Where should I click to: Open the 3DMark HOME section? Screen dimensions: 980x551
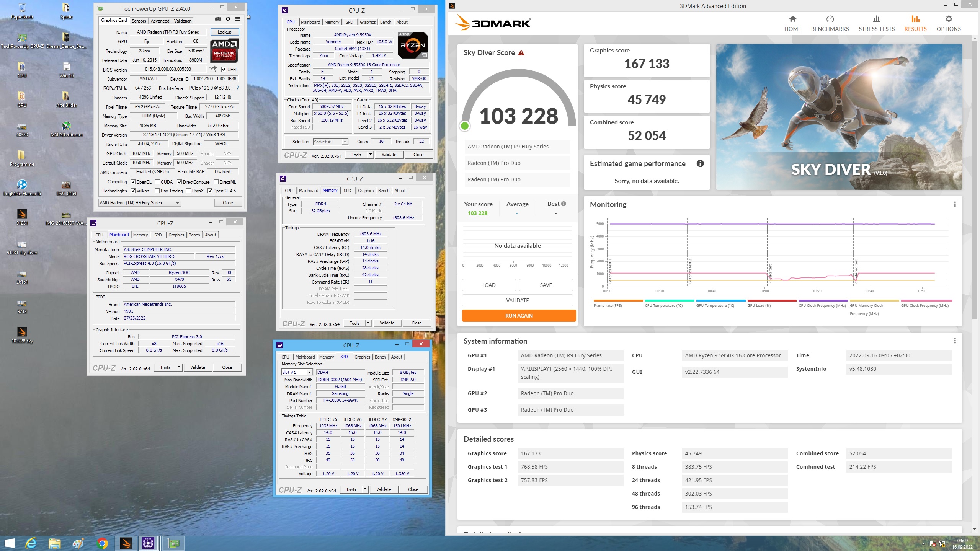[x=792, y=24]
